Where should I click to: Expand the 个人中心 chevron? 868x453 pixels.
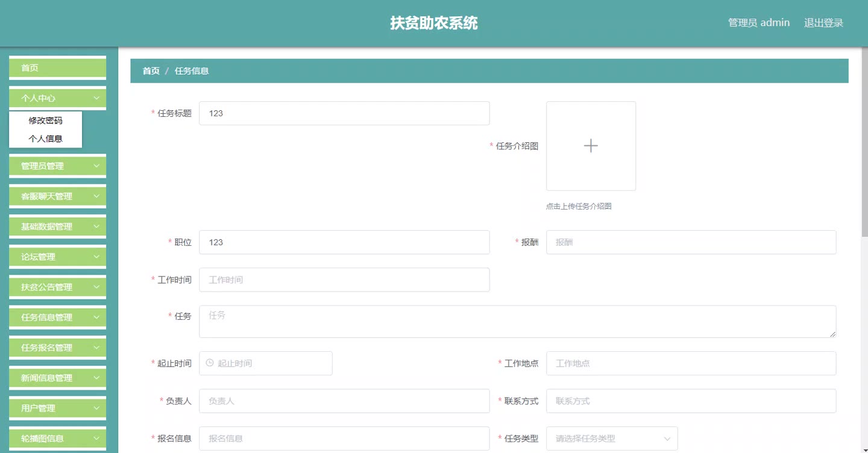click(x=96, y=98)
